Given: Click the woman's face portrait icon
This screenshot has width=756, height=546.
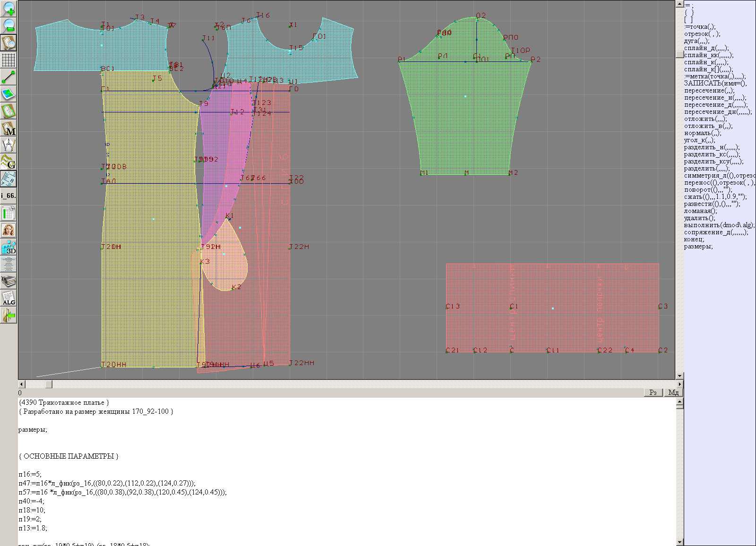Looking at the screenshot, I should click(9, 230).
